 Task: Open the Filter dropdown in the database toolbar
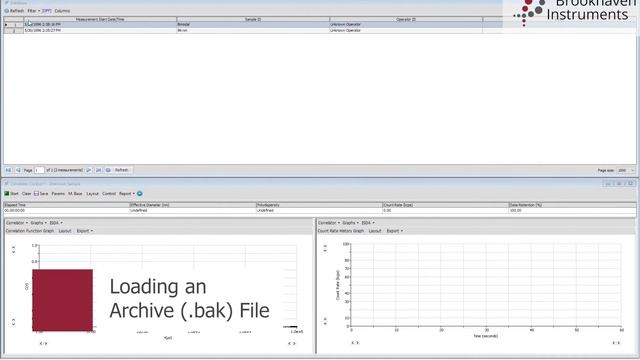(x=33, y=11)
